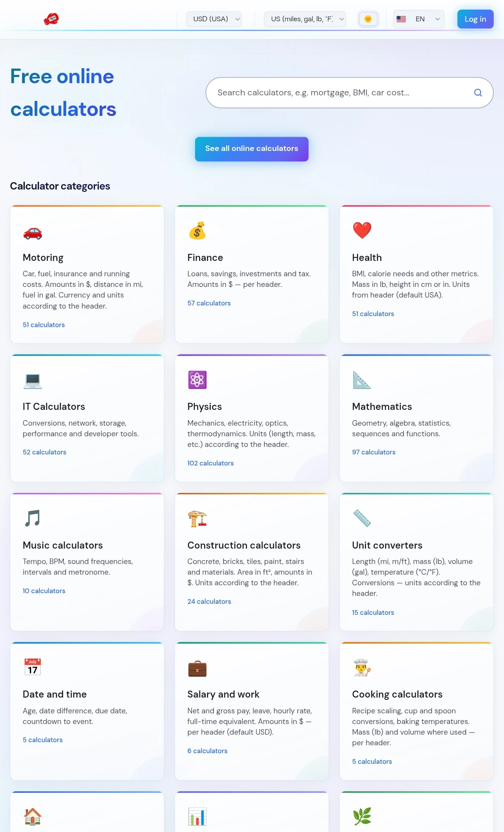Select the Health red heart icon
This screenshot has width=504, height=832.
pos(362,231)
